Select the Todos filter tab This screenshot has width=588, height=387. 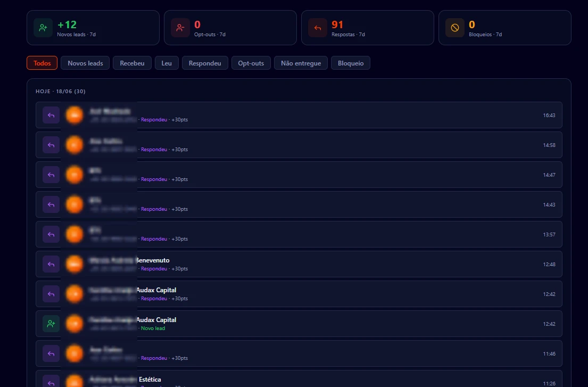pos(42,63)
